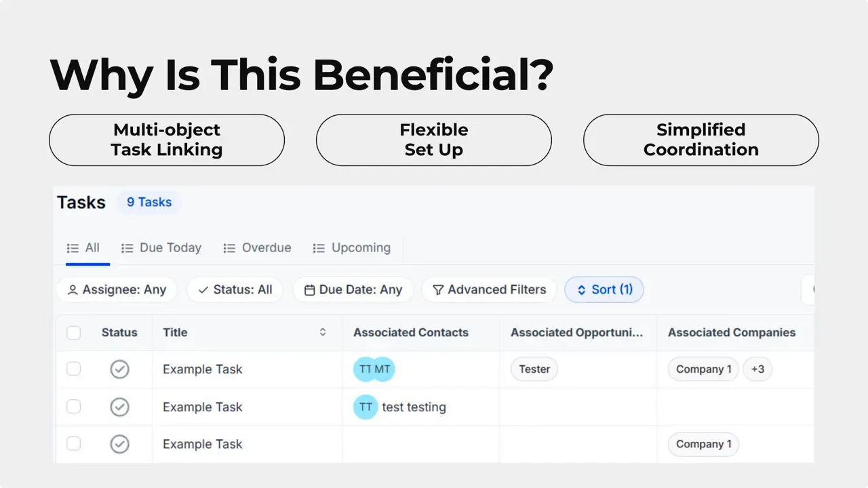Open the Status: All filter dropdown
Image resolution: width=868 pixels, height=488 pixels.
(x=235, y=289)
